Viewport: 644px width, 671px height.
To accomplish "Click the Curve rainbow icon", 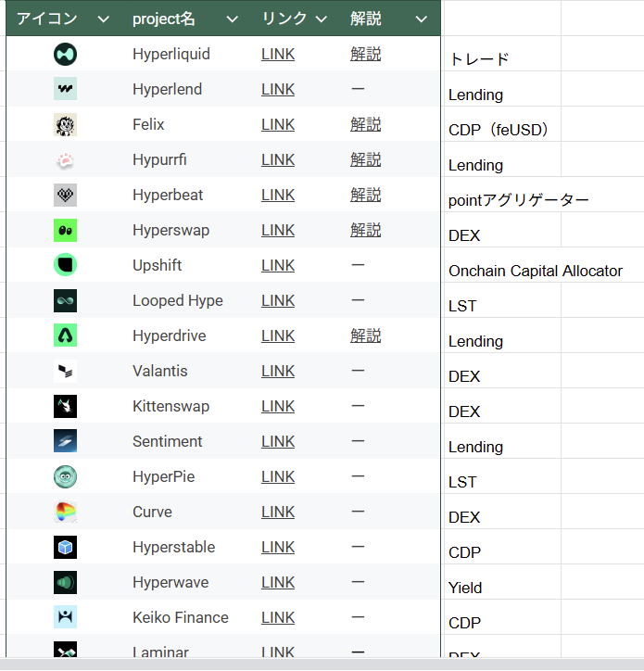I will [x=65, y=512].
